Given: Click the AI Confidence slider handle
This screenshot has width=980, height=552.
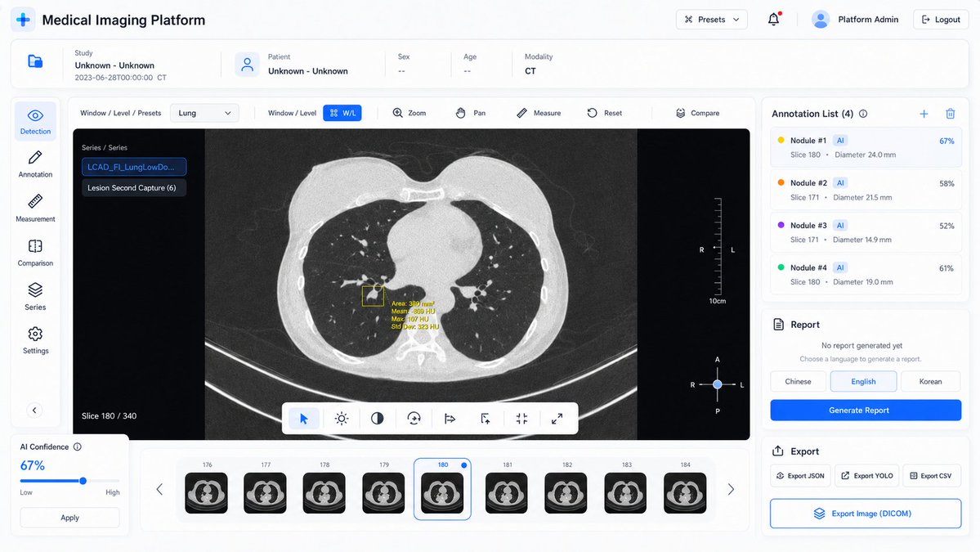Looking at the screenshot, I should (83, 481).
